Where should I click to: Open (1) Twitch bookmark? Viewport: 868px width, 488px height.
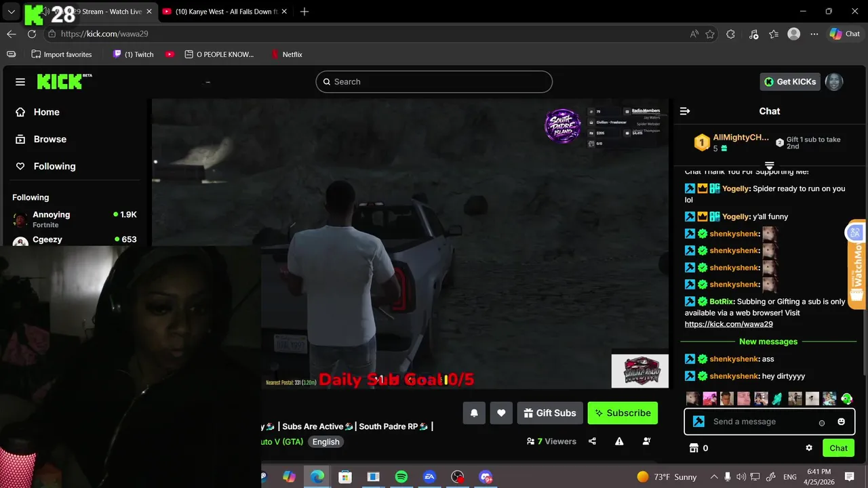[x=134, y=54]
